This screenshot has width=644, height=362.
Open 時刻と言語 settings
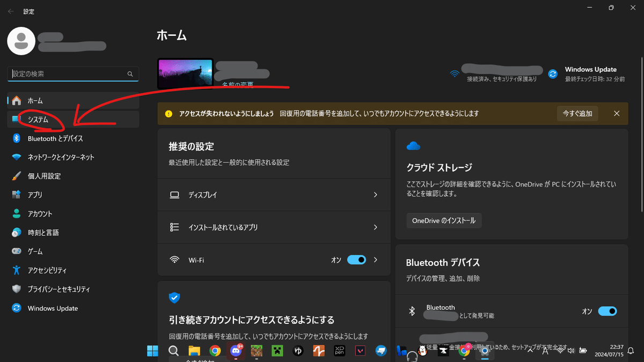pos(73,233)
